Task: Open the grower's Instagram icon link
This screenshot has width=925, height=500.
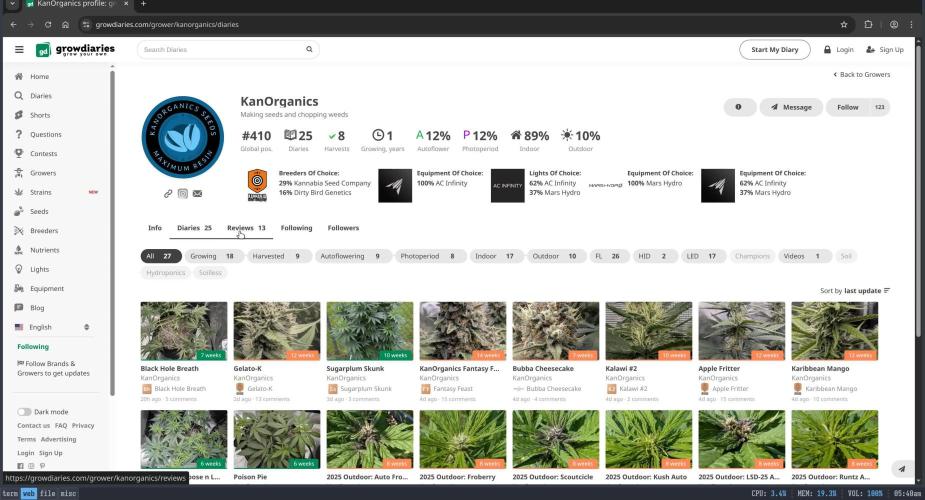Action: tap(183, 193)
